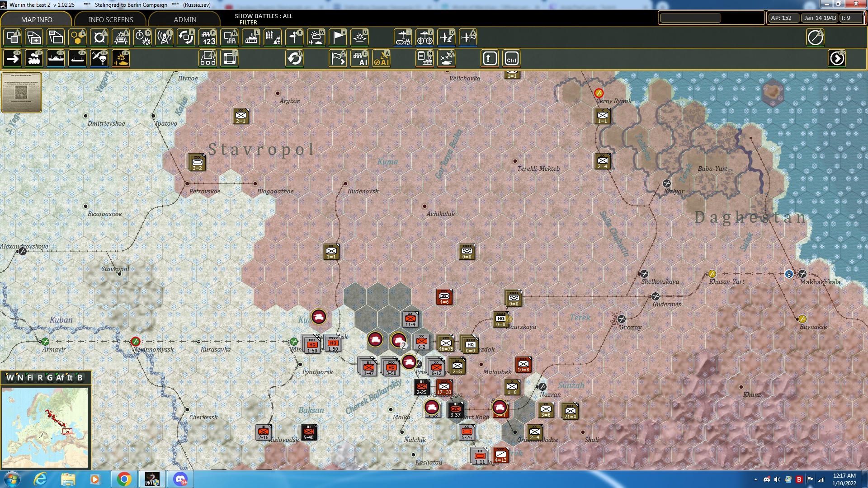Click the layered pages icon
The height and width of the screenshot is (488, 868).
pyautogui.click(x=56, y=38)
